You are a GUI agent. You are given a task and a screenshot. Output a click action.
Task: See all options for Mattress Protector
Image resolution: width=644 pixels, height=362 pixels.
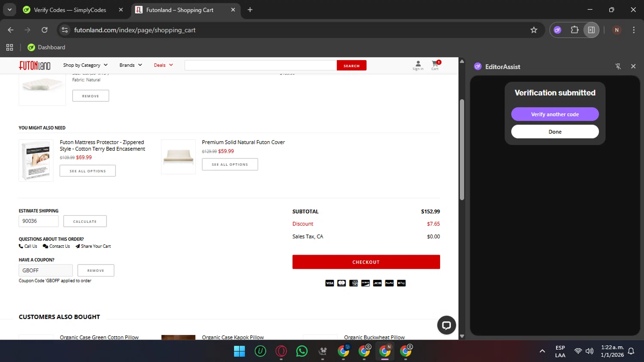(x=88, y=171)
